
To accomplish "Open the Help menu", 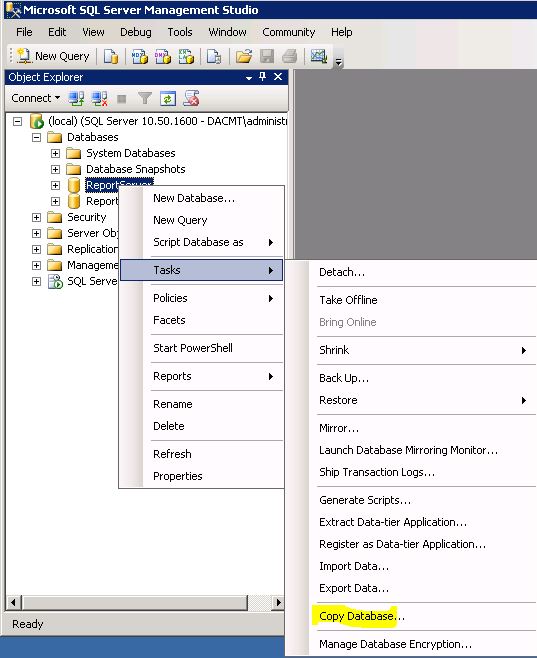I will 341,32.
